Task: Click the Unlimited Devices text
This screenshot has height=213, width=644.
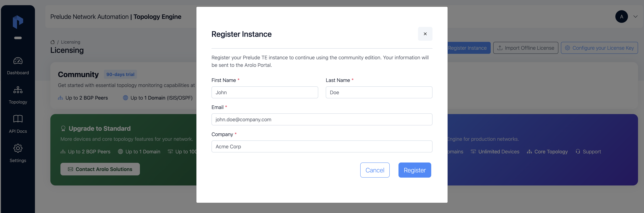Action: point(499,151)
